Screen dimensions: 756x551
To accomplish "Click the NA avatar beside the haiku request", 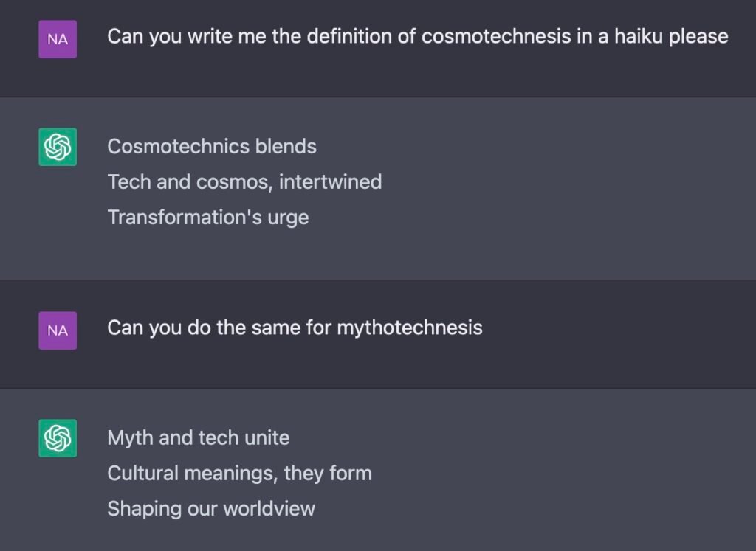I will click(58, 39).
